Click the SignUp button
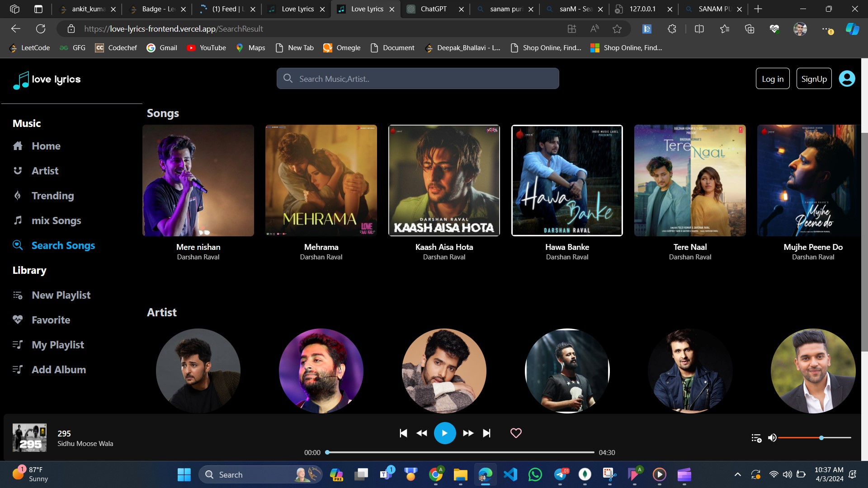This screenshot has height=488, width=868. point(814,79)
